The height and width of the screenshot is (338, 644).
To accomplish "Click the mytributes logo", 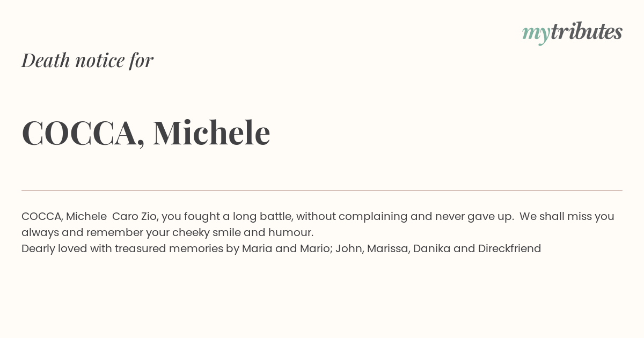I will coord(572,33).
